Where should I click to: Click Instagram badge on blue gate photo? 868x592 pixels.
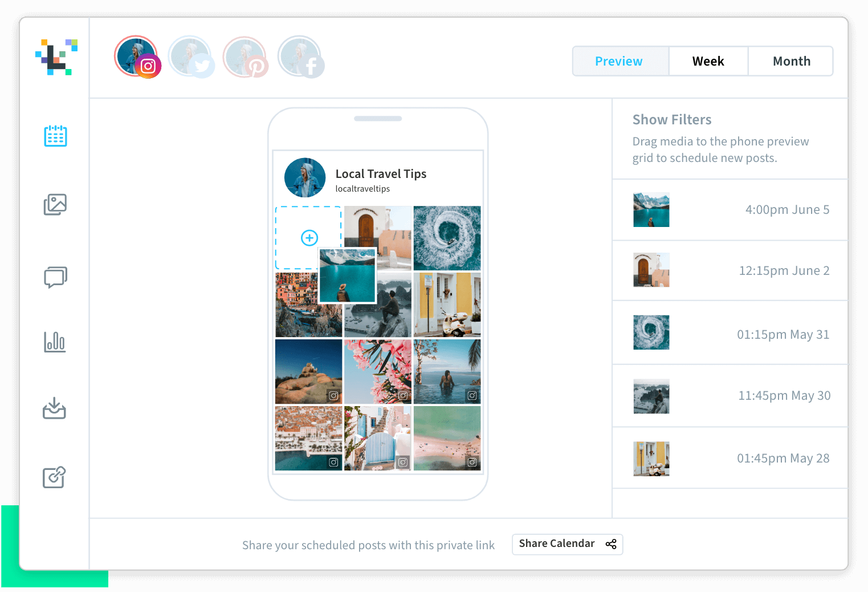click(403, 462)
